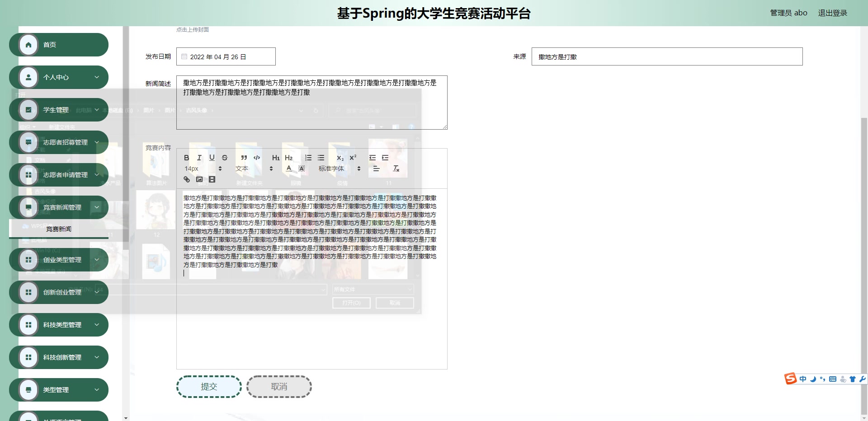Screen dimensions: 868x421
Task: Click 退出登录 to log out
Action: 832,13
